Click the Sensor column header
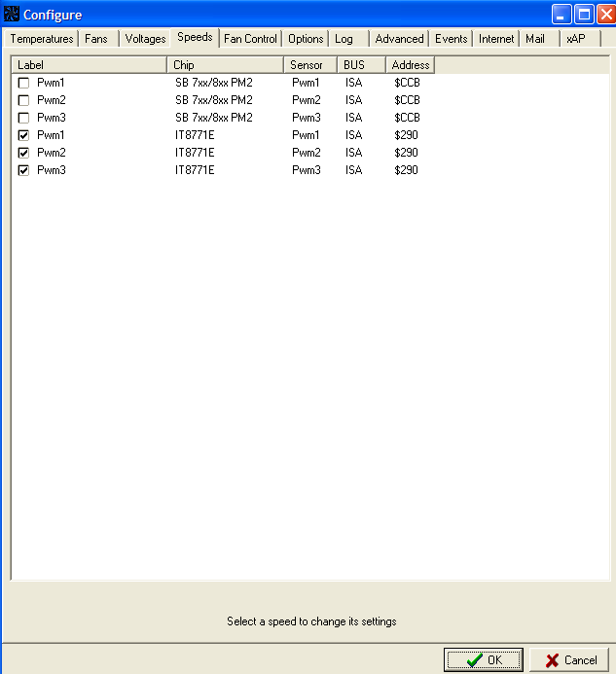Image resolution: width=616 pixels, height=674 pixels. pyautogui.click(x=310, y=65)
